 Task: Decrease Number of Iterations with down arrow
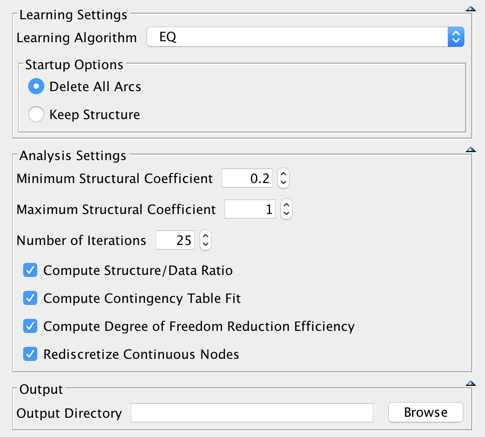coord(206,245)
